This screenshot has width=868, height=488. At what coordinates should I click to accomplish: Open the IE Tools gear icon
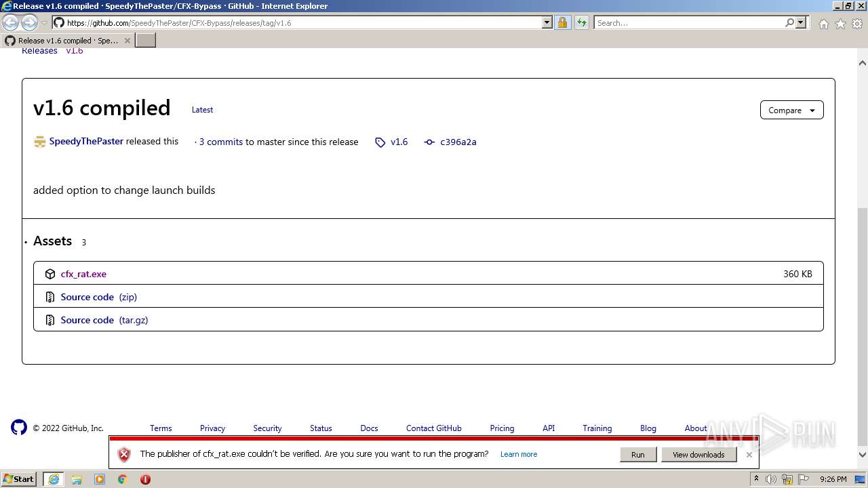pos(856,24)
